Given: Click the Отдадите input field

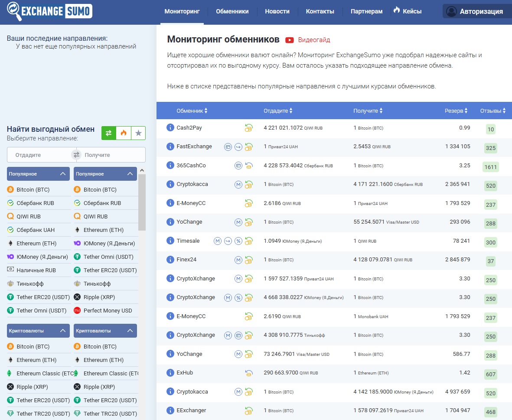Looking at the screenshot, I should 39,155.
